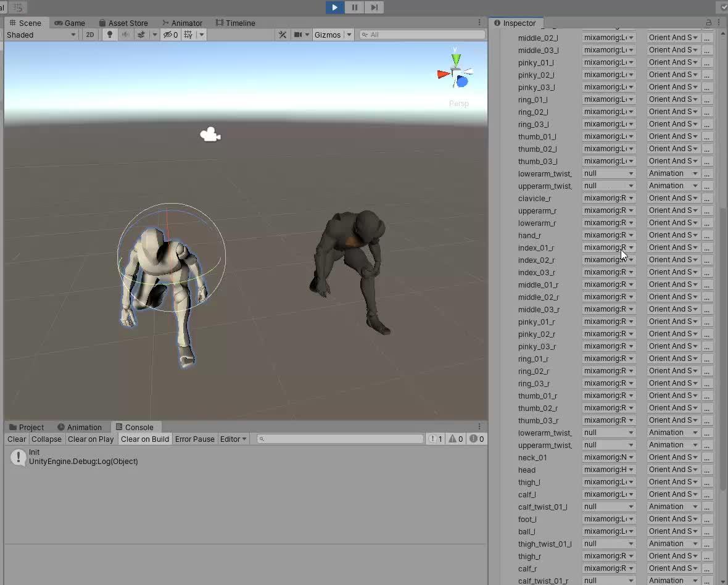Screen dimensions: 728x585
Task: Open the Timeline tab
Action: 236,23
